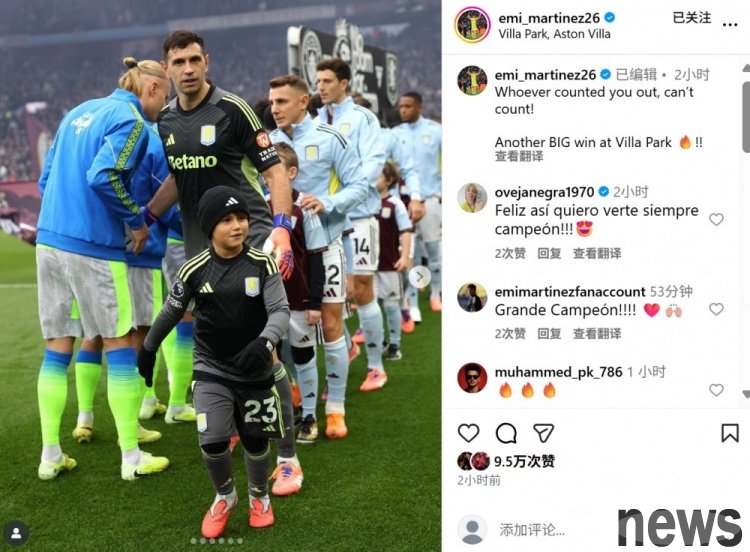This screenshot has width=750, height=552.
Task: Like emimartinezfanaccount's comment
Action: pyautogui.click(x=716, y=309)
